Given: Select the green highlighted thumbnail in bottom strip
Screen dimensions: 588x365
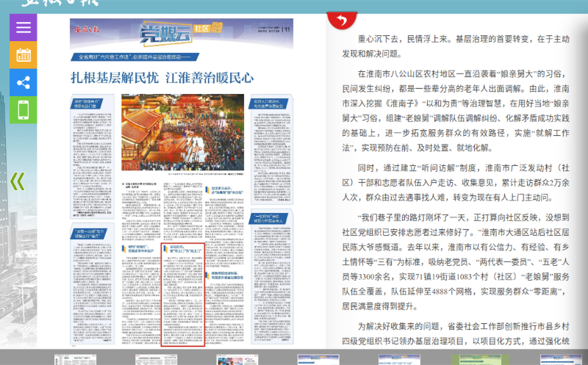Looking at the screenshot, I should click(478, 360).
